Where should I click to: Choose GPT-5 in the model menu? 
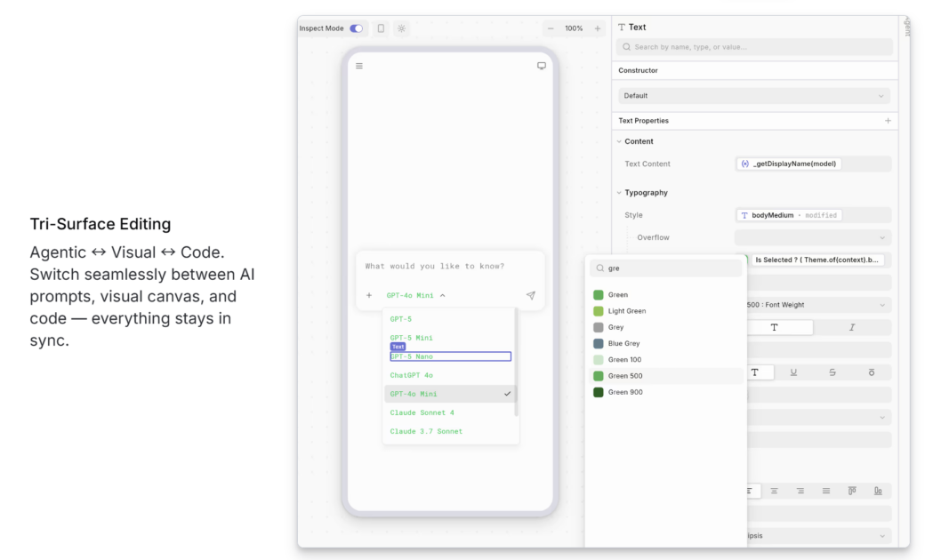[x=401, y=318]
